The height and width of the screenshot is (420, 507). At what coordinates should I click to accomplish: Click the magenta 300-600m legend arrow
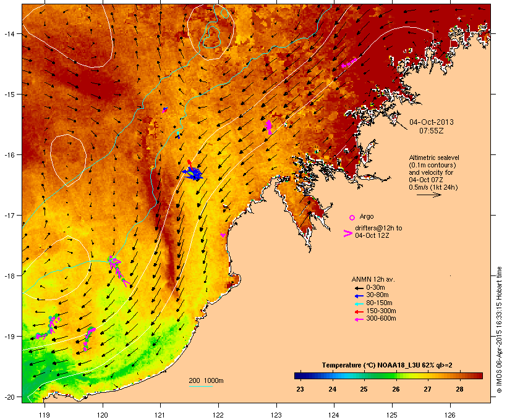pos(359,319)
